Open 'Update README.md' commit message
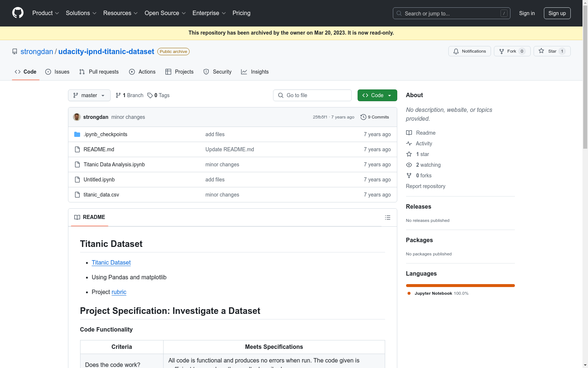The width and height of the screenshot is (588, 368). click(230, 149)
